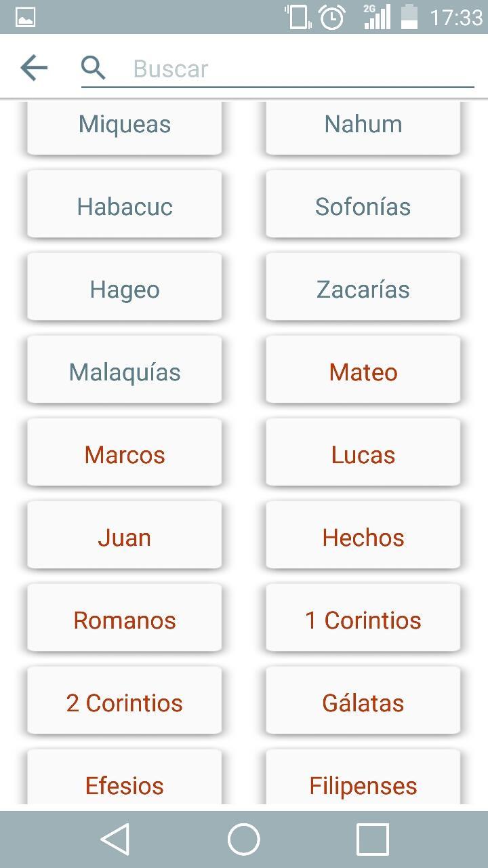Open 1 Corintios

tap(363, 620)
